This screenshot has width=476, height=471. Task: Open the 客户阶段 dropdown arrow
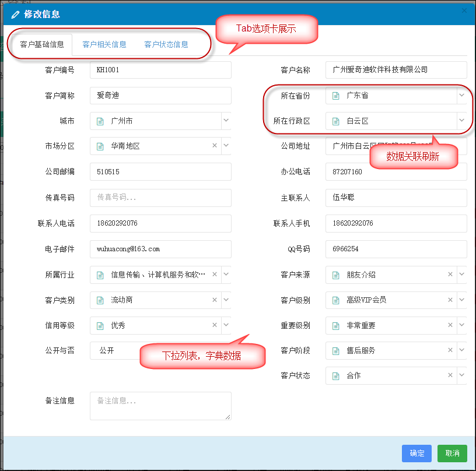point(462,350)
